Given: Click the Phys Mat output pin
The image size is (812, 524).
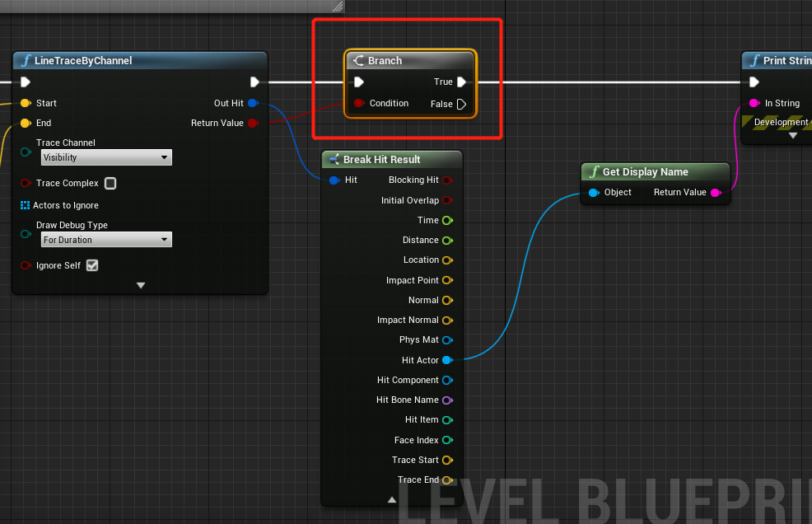Looking at the screenshot, I should [447, 340].
